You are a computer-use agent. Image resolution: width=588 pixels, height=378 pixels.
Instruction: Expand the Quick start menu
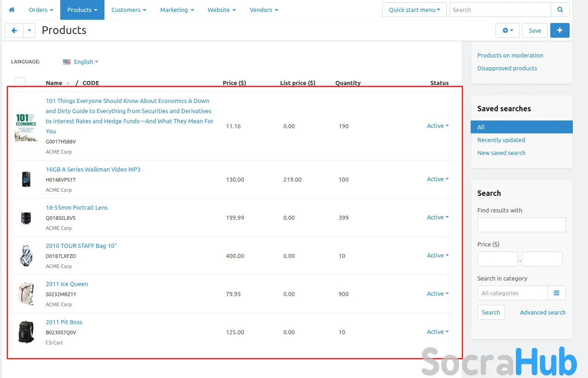pyautogui.click(x=414, y=10)
